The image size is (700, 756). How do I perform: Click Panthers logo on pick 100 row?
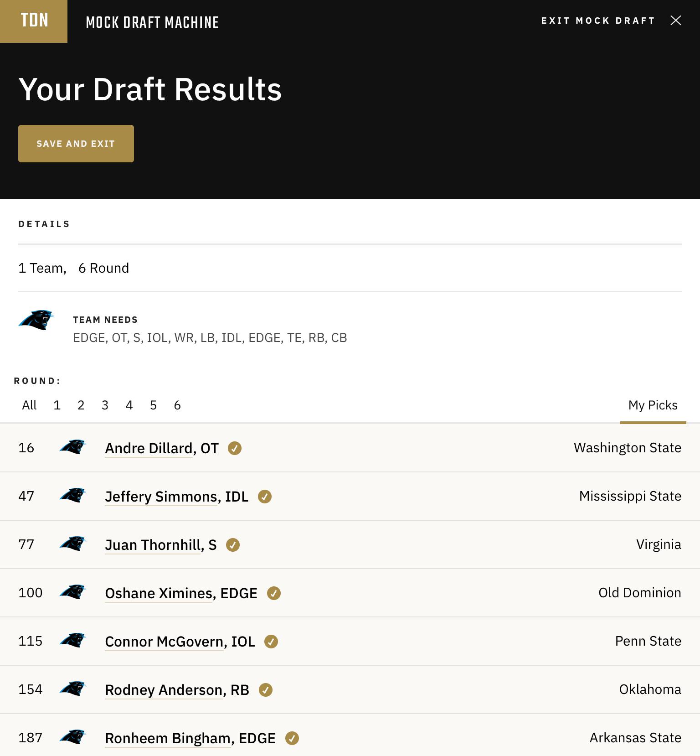(73, 592)
